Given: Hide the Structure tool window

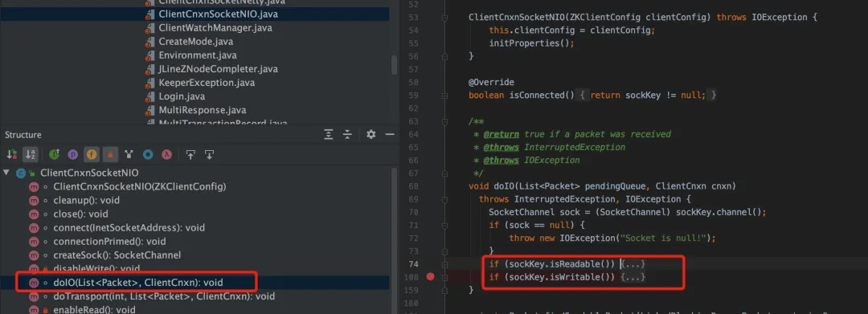Looking at the screenshot, I should (x=390, y=134).
